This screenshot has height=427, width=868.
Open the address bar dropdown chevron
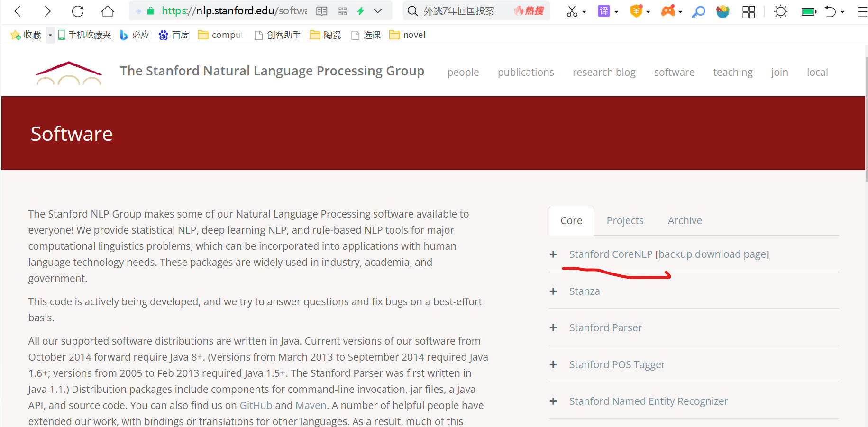click(x=378, y=11)
